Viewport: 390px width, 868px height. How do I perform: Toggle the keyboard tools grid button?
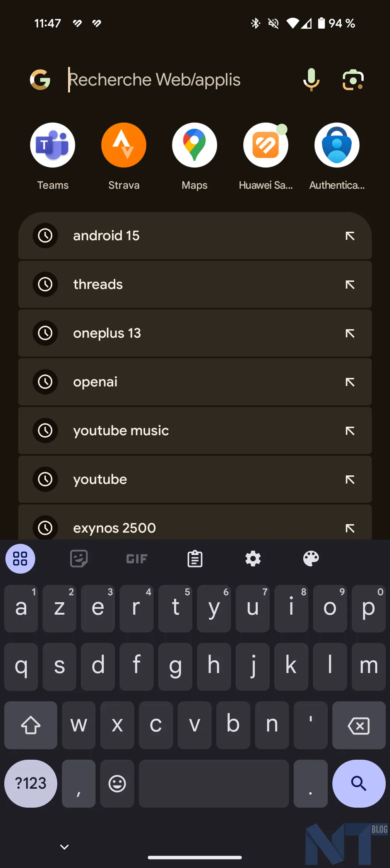pyautogui.click(x=20, y=559)
